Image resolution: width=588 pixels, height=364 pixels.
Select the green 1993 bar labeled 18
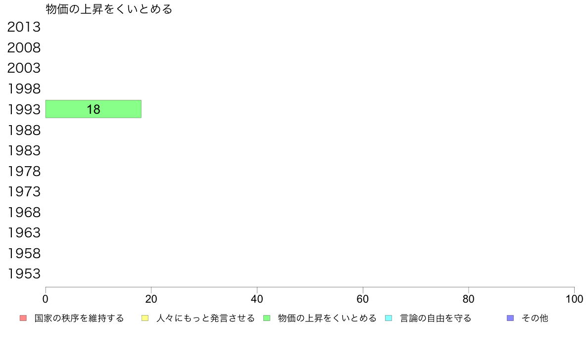pyautogui.click(x=94, y=109)
